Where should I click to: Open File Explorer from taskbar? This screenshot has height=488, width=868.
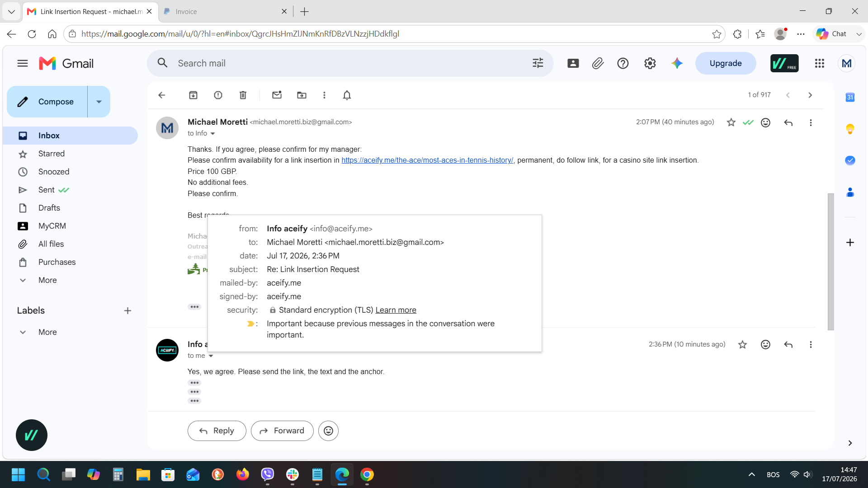click(143, 474)
